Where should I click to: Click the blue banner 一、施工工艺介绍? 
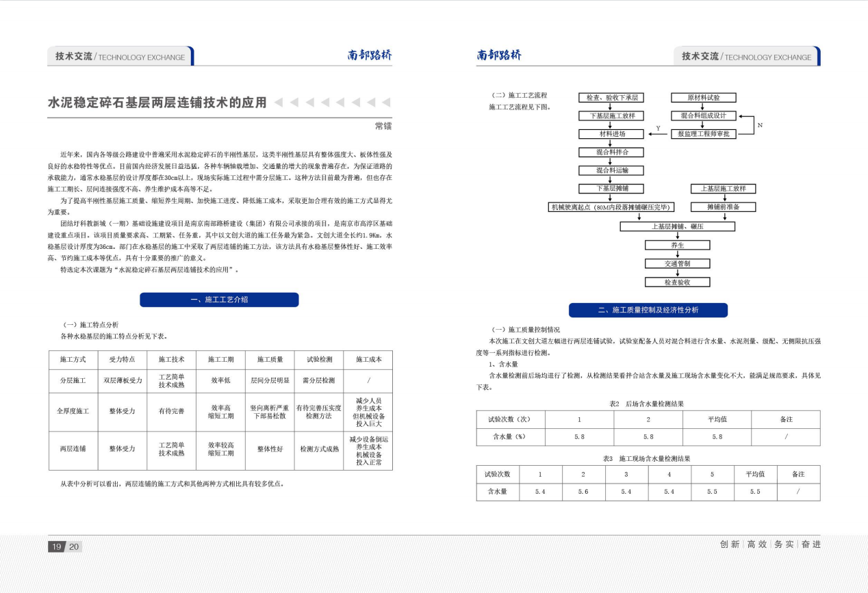coord(219,300)
